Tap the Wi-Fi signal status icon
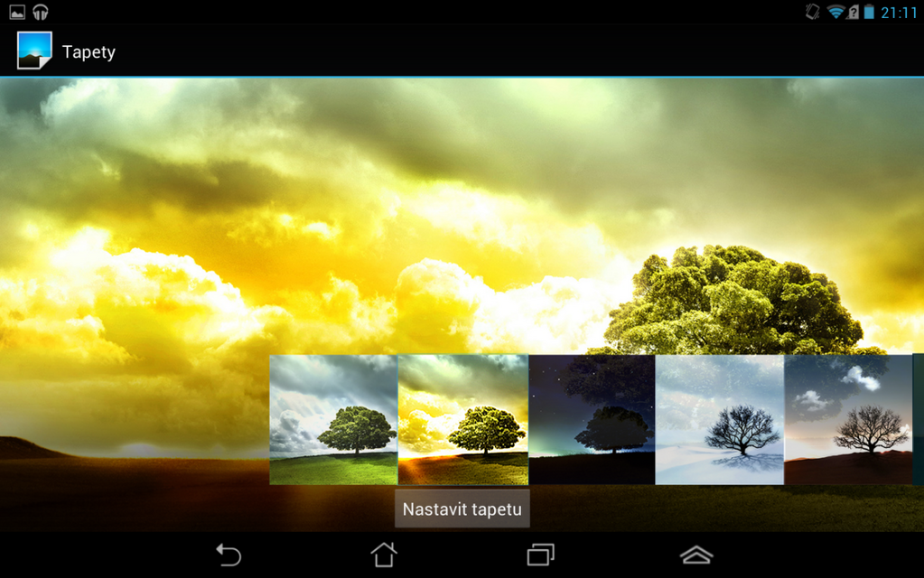 pyautogui.click(x=835, y=12)
